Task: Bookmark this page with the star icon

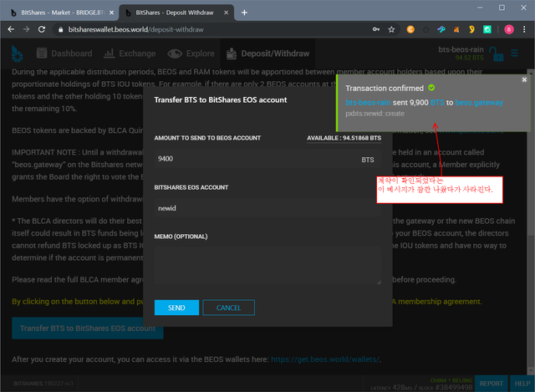Action: click(x=391, y=30)
